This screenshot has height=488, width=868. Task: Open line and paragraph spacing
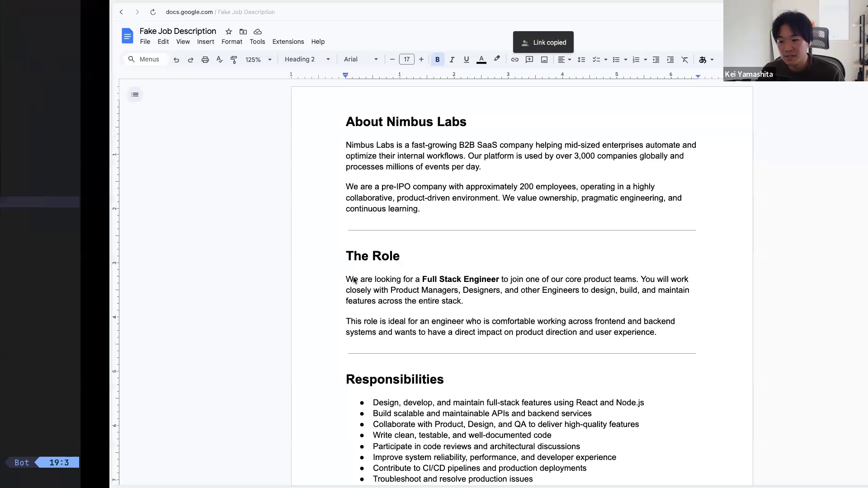click(581, 60)
